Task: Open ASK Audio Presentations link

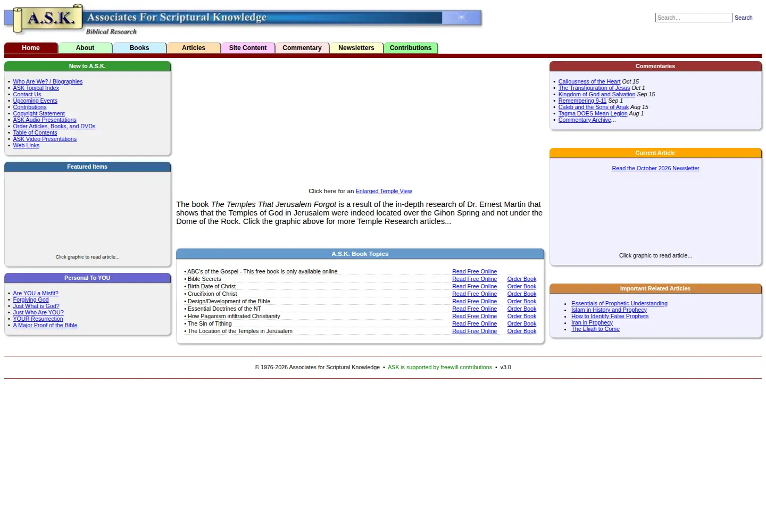Action: (45, 120)
